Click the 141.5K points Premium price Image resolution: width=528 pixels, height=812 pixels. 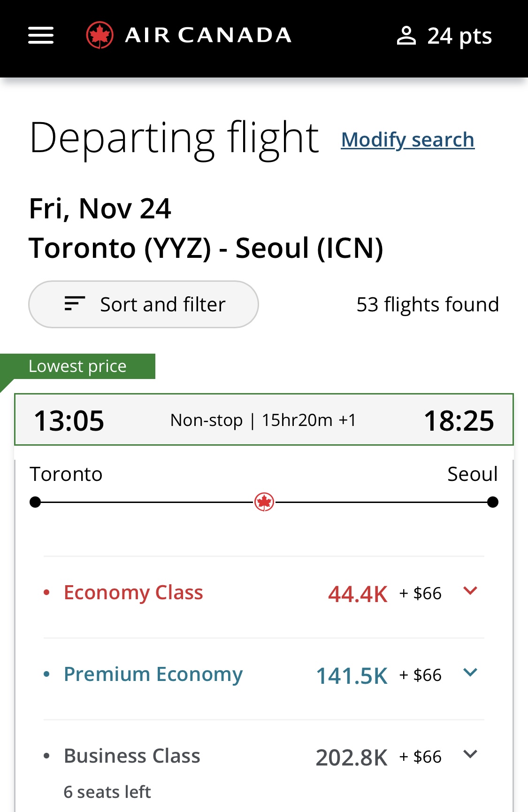[352, 676]
